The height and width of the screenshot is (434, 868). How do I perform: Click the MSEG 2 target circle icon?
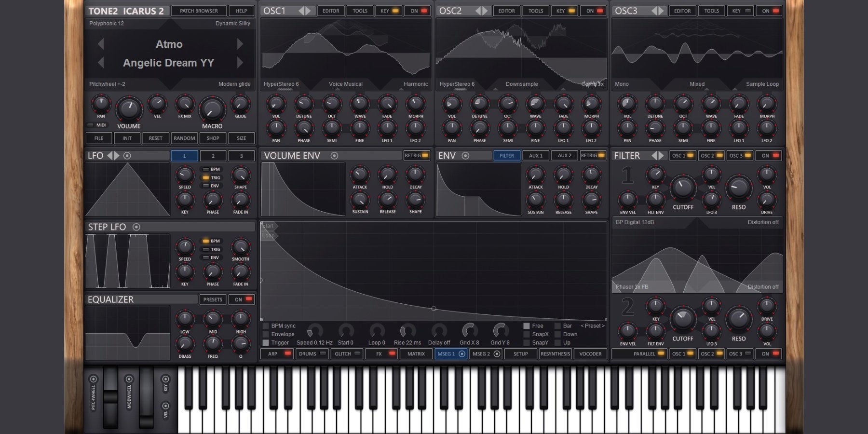tap(497, 354)
